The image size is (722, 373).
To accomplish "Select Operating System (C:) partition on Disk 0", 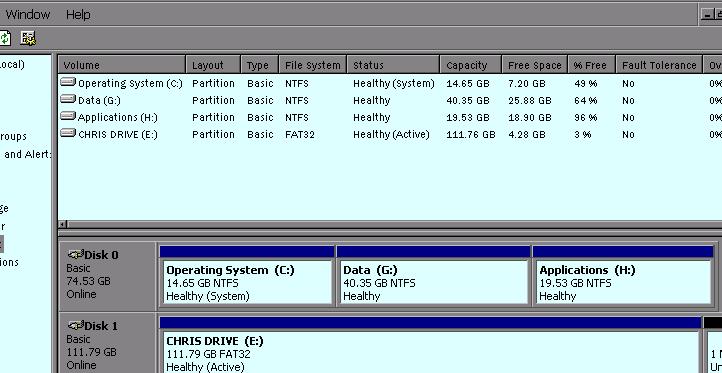I will [x=246, y=275].
